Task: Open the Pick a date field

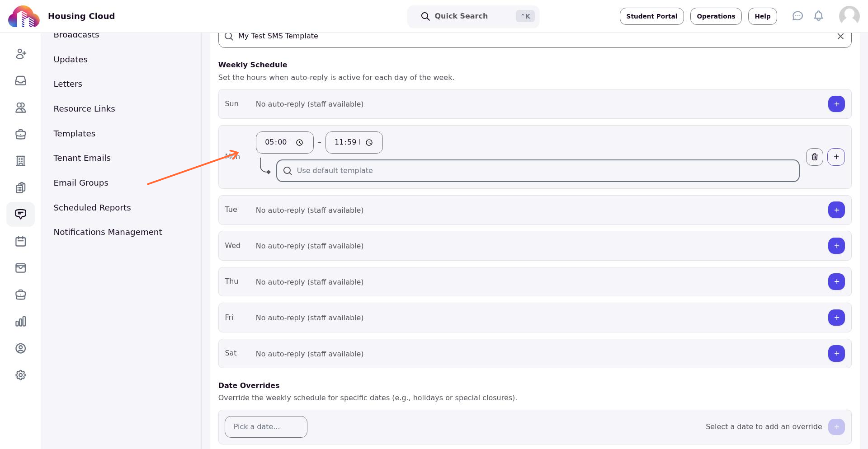Action: pos(266,427)
